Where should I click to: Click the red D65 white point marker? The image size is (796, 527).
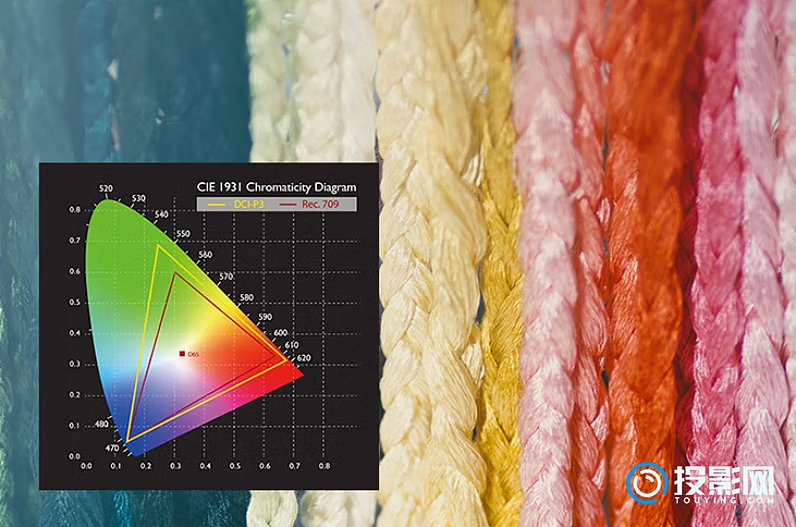click(x=182, y=353)
